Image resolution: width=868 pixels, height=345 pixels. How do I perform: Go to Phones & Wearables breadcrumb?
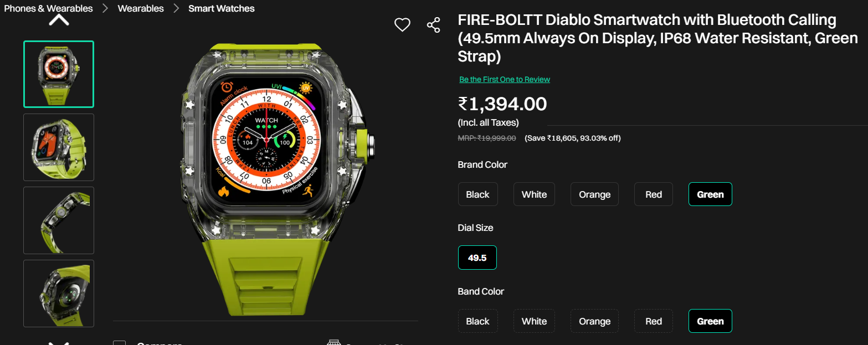point(48,8)
